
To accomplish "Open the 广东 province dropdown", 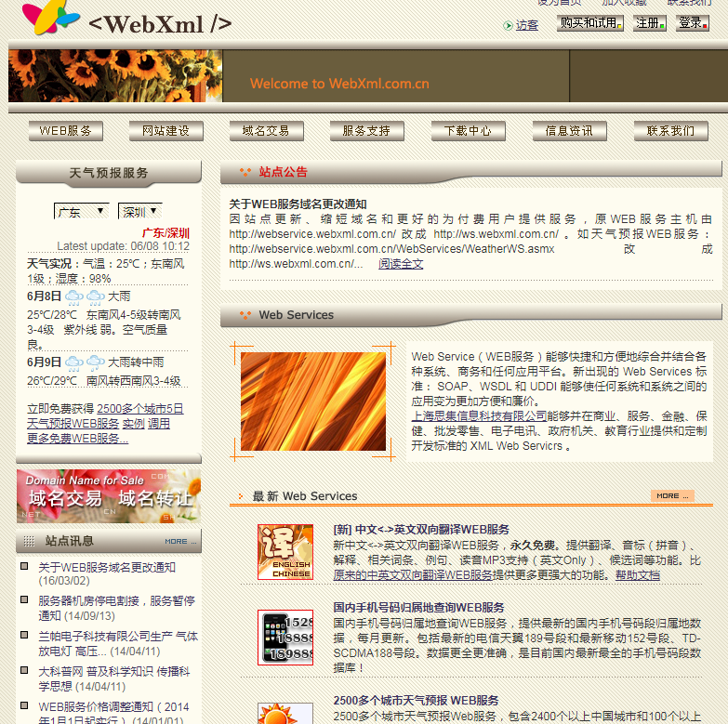I will tap(81, 211).
